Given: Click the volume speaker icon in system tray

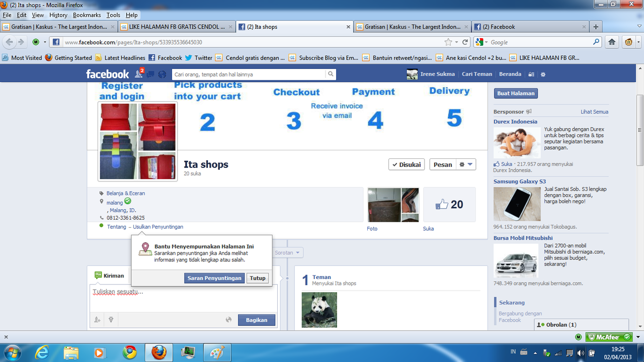Looking at the screenshot, I should [x=581, y=352].
